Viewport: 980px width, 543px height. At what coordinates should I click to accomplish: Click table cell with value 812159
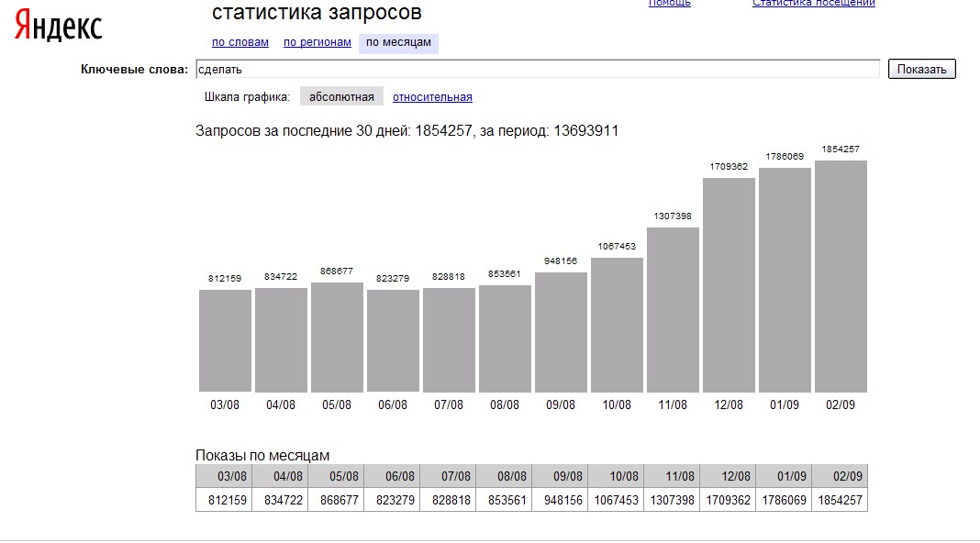[224, 500]
